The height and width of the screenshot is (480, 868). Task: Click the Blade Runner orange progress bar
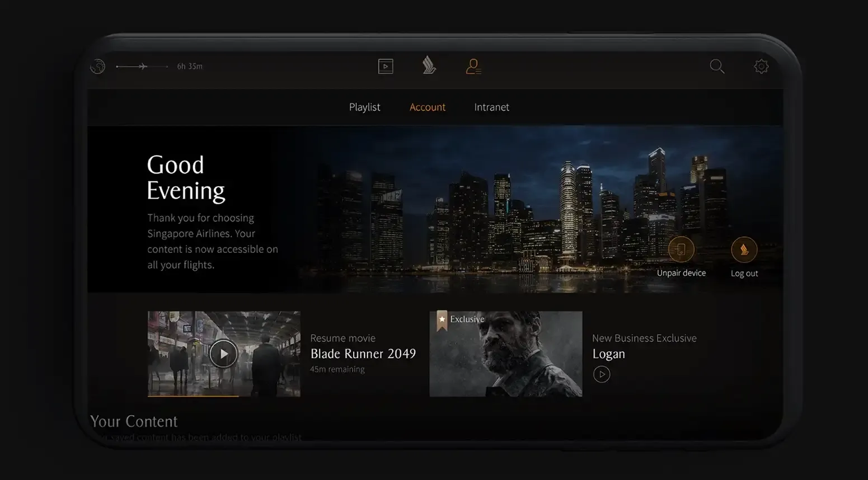click(x=193, y=396)
